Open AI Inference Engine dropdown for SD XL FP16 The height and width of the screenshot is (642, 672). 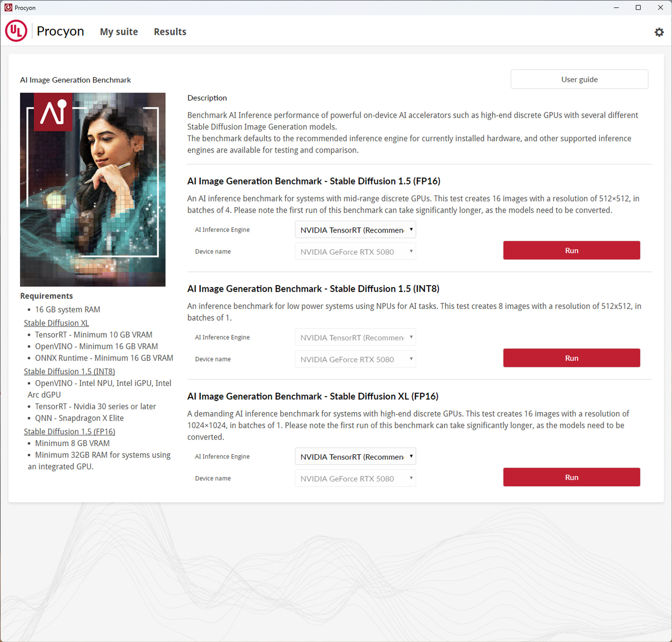click(355, 457)
